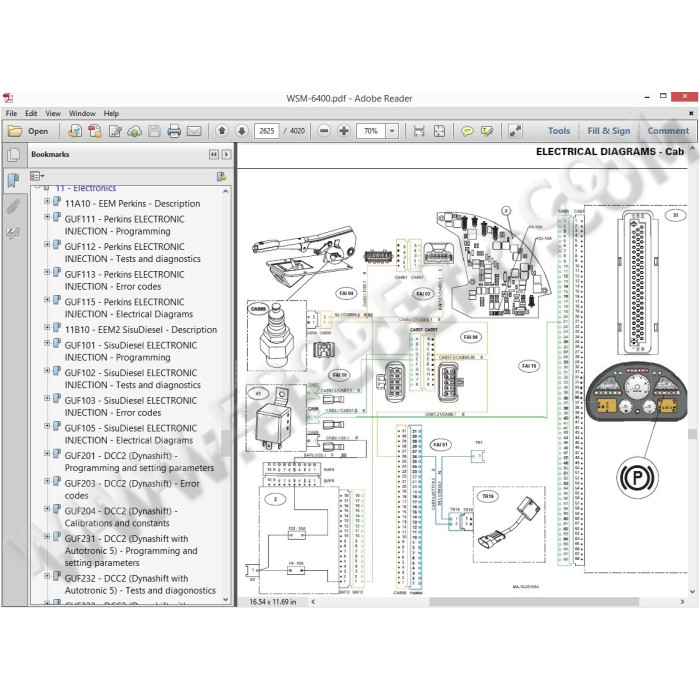Click the page number field showing 2625

(x=267, y=131)
